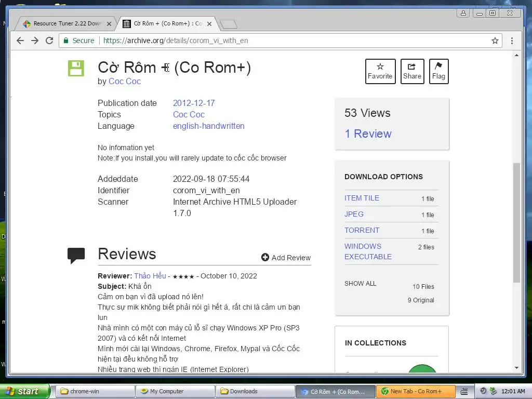Switch to Downloads taskbar window
Viewport: 532px width, 399px height.
(x=255, y=391)
